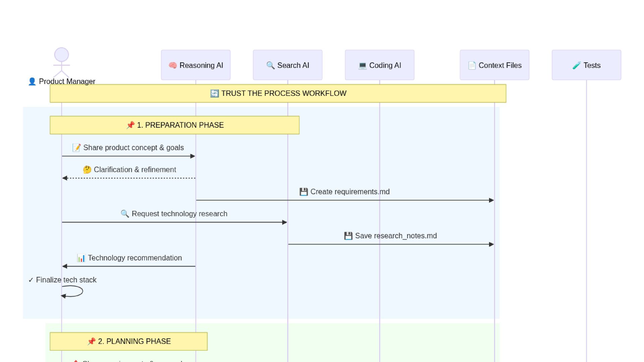Click the cycle icon in Trust The Process banner

click(x=214, y=94)
